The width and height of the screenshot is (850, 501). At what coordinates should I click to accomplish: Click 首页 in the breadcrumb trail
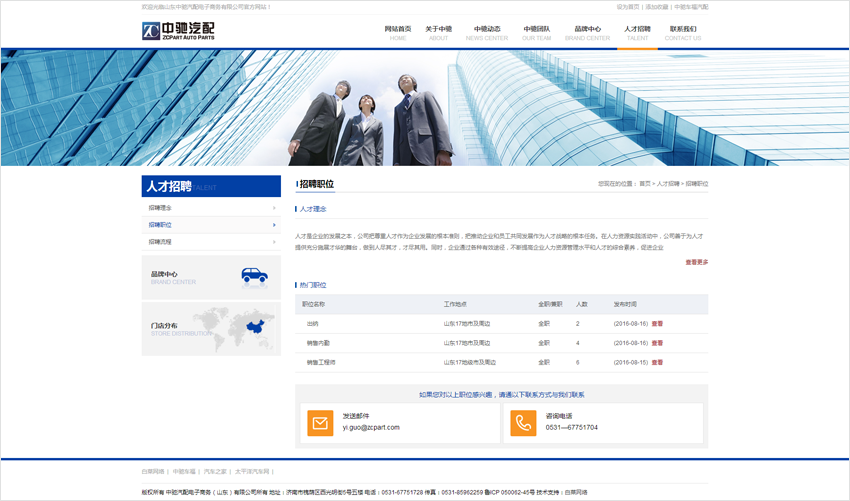(645, 184)
